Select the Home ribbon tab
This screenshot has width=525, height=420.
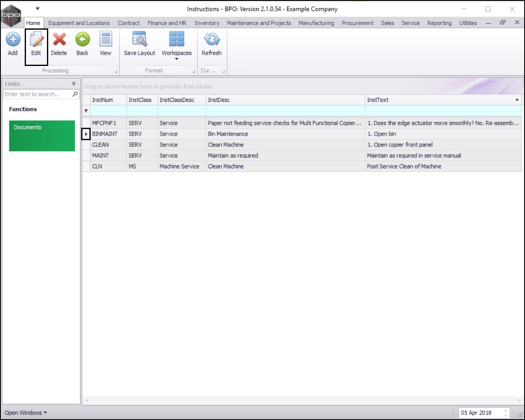(x=33, y=23)
